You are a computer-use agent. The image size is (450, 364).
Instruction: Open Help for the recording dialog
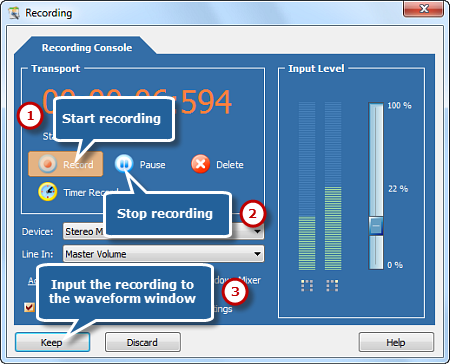click(396, 342)
